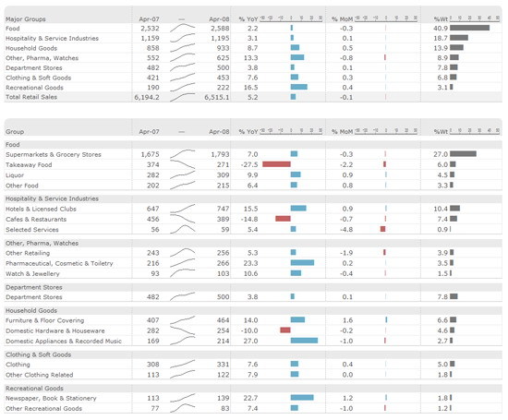Image resolution: width=508 pixels, height=420 pixels.
Task: Click the %Wt header in Group table
Action: (x=441, y=132)
